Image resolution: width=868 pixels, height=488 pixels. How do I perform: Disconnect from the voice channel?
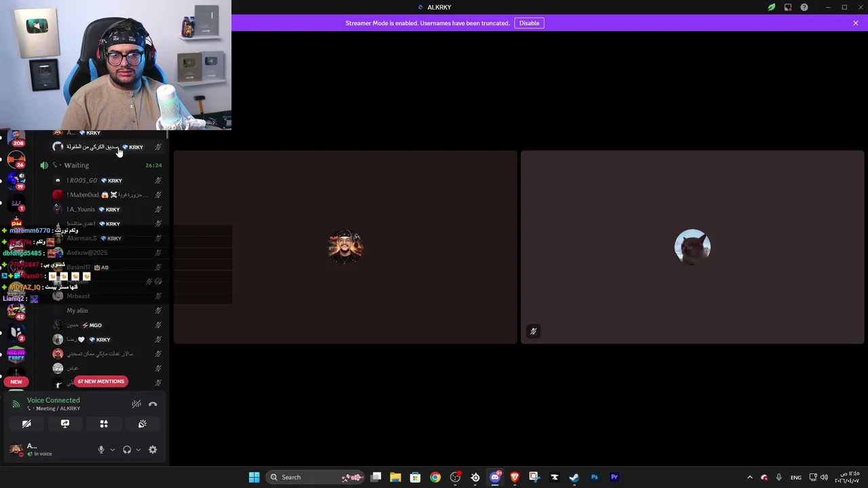click(153, 404)
